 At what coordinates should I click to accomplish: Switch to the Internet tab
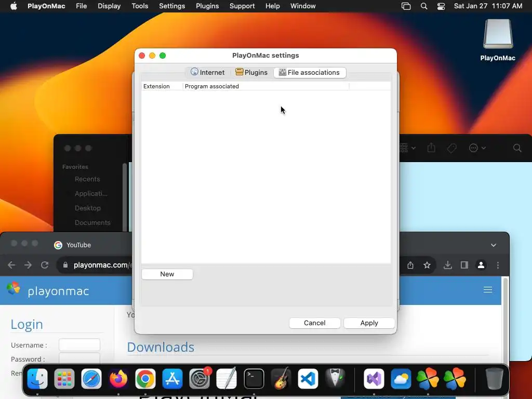(x=208, y=72)
